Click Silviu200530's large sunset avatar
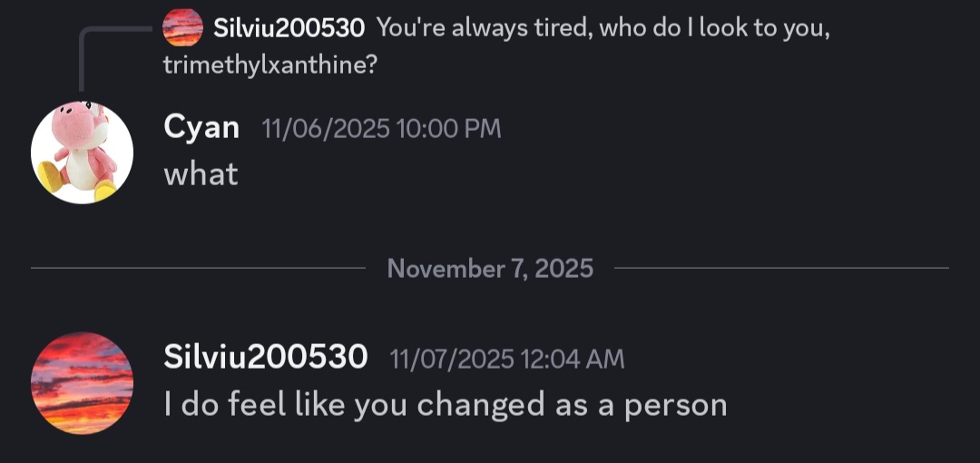 (82, 382)
